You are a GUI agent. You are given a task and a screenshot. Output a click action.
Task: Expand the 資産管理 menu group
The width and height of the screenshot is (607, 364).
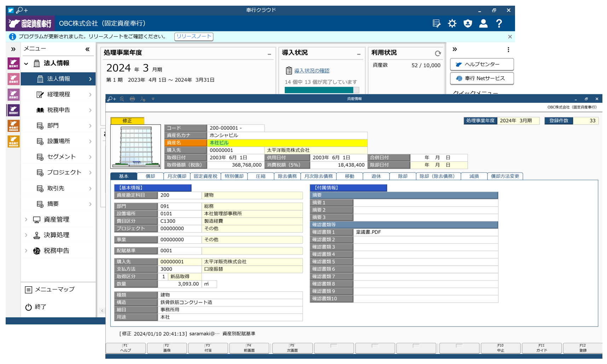point(26,219)
